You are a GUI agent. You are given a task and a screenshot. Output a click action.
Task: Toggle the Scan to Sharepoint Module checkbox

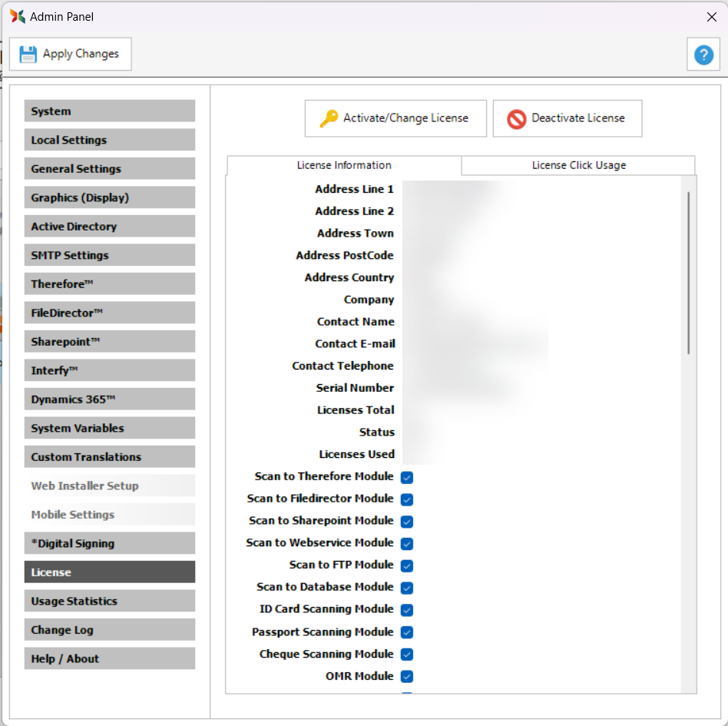click(x=407, y=522)
